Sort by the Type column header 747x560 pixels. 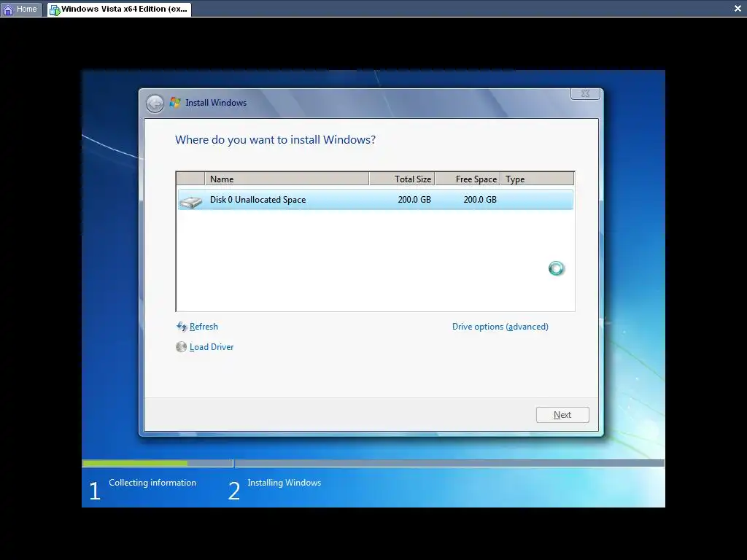tap(538, 179)
